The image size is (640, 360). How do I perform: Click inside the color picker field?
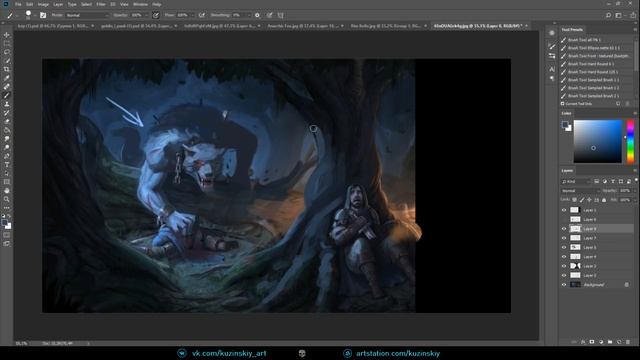coord(598,141)
